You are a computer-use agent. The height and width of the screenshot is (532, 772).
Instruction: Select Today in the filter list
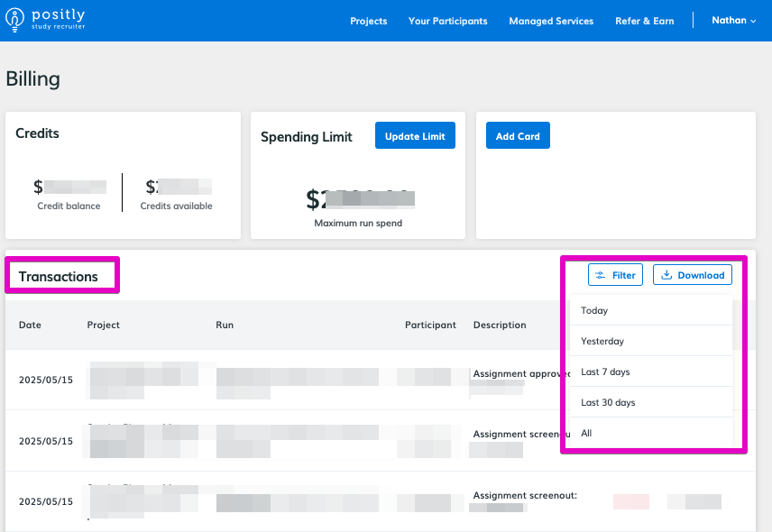(x=594, y=310)
